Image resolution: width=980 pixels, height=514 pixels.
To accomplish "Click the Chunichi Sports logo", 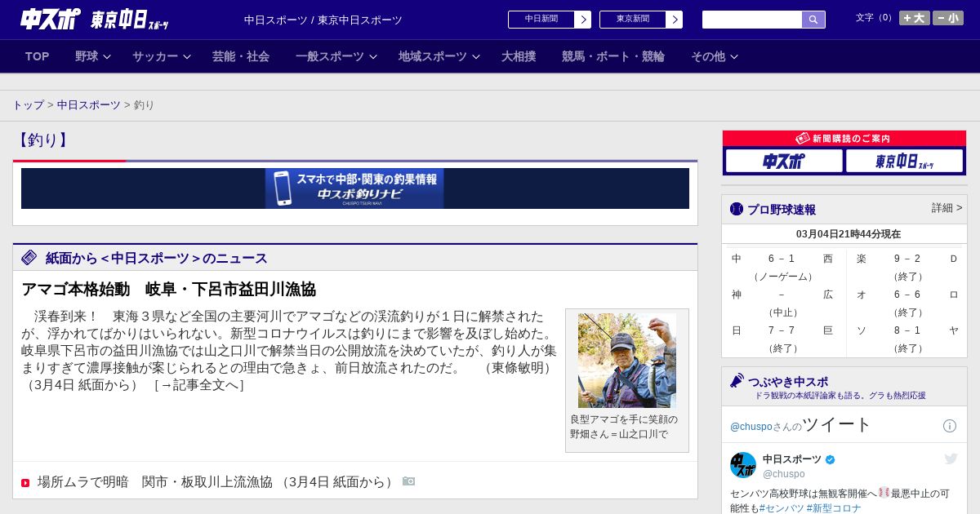I will [x=51, y=20].
